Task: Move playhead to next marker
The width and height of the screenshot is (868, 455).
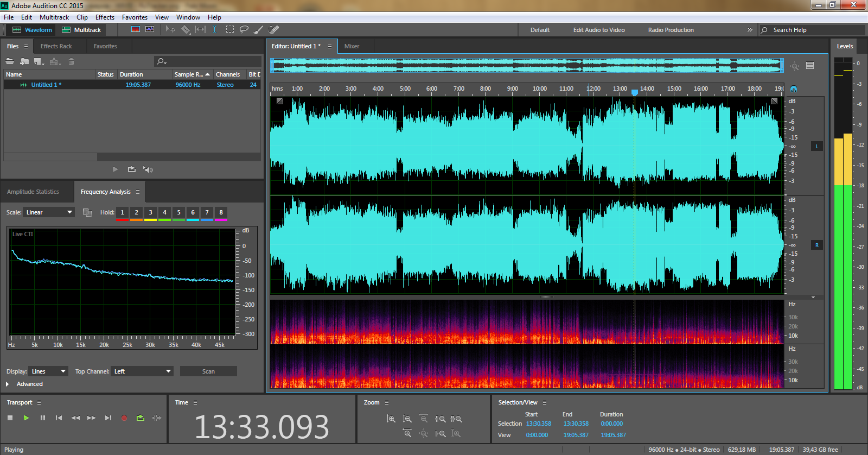Action: (x=108, y=418)
